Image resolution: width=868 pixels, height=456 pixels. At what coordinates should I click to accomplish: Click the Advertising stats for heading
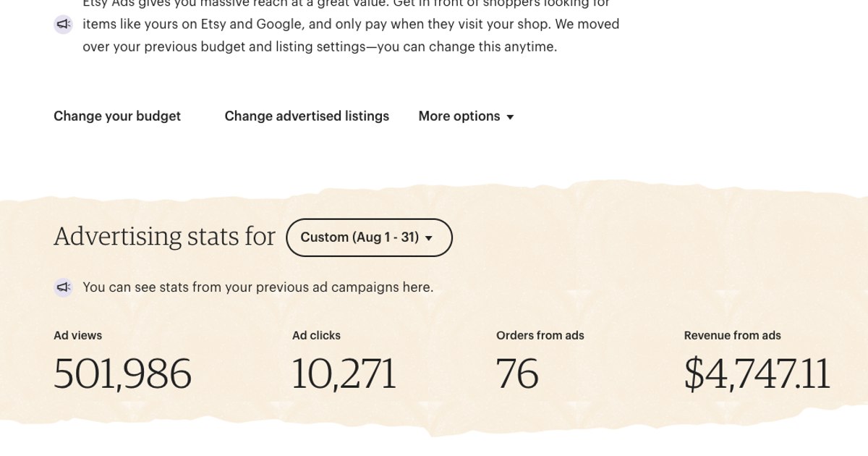click(164, 237)
